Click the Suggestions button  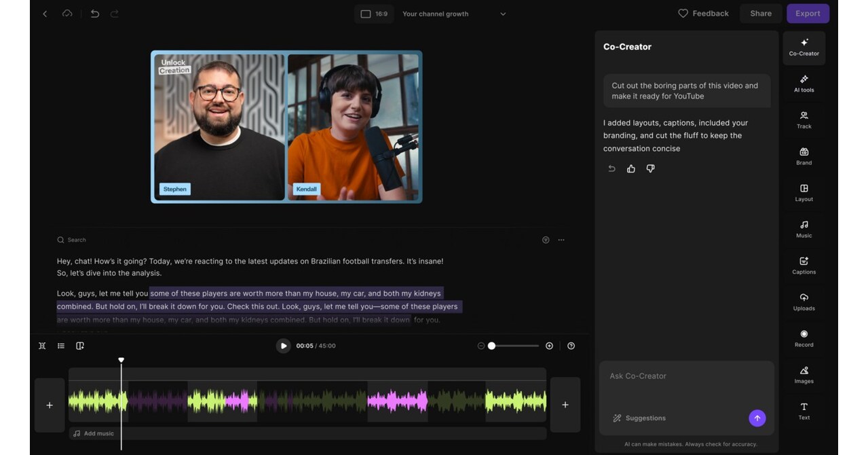(x=639, y=418)
